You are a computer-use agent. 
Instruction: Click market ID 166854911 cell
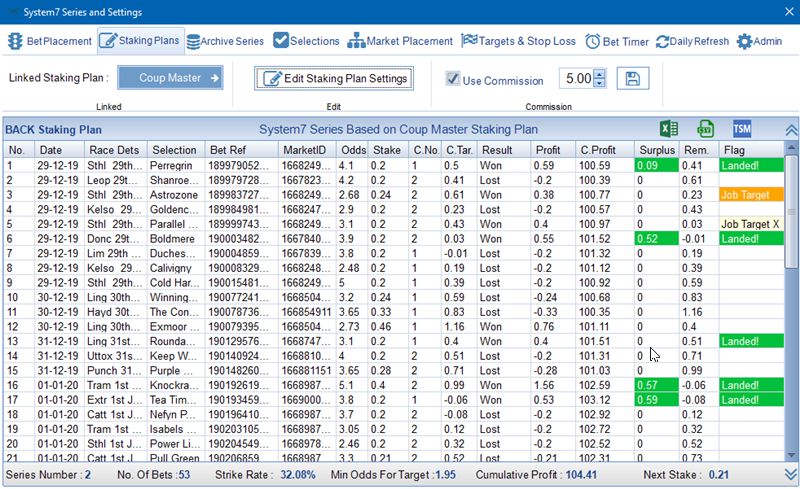point(307,312)
